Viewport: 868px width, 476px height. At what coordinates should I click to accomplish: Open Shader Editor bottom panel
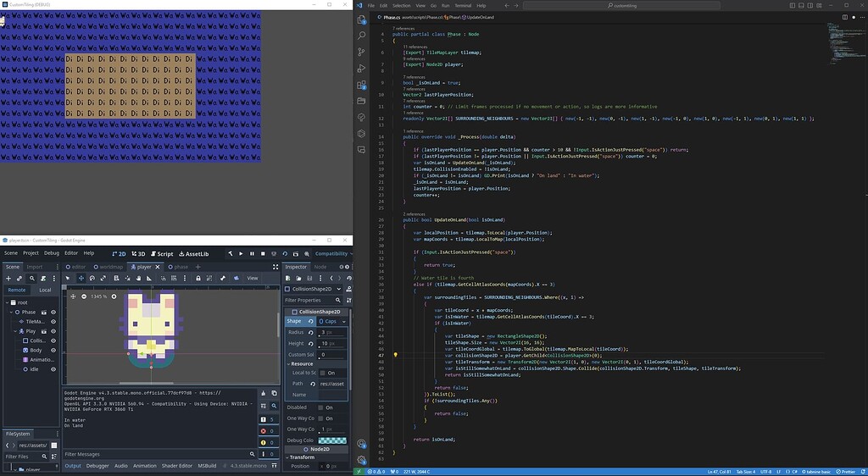pyautogui.click(x=176, y=466)
